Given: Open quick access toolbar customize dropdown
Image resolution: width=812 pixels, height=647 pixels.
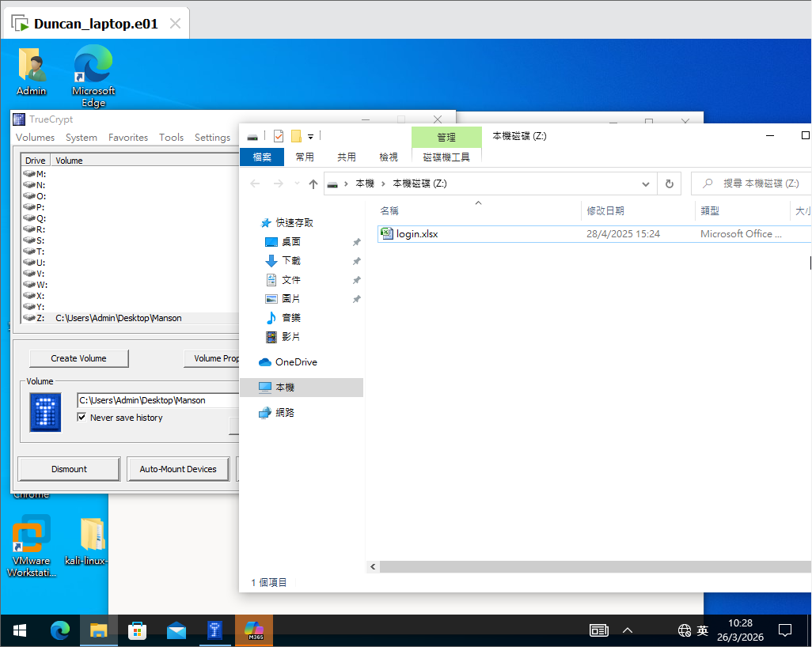Looking at the screenshot, I should tap(311, 137).
